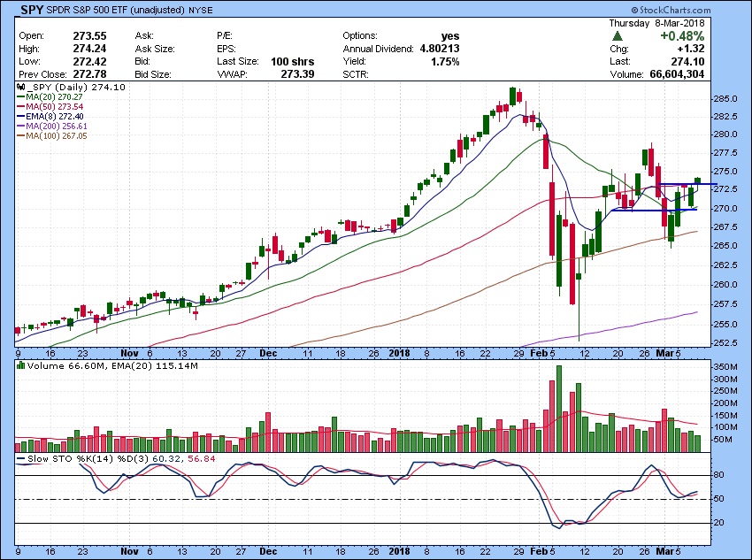Select the %K reading 60.32
Screen dimensions: 752x560
tap(166, 459)
